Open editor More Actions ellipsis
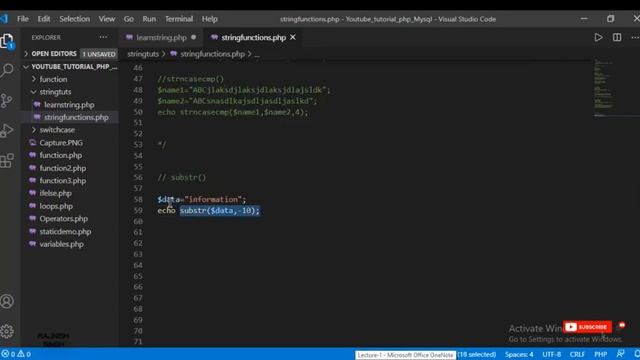Viewport: 640px width, 360px height. click(635, 38)
